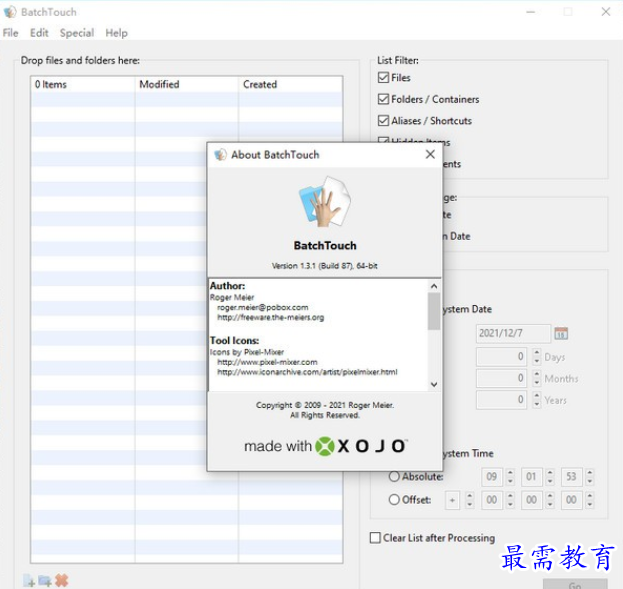Click the absolute hours stepper beside 09

click(x=511, y=476)
